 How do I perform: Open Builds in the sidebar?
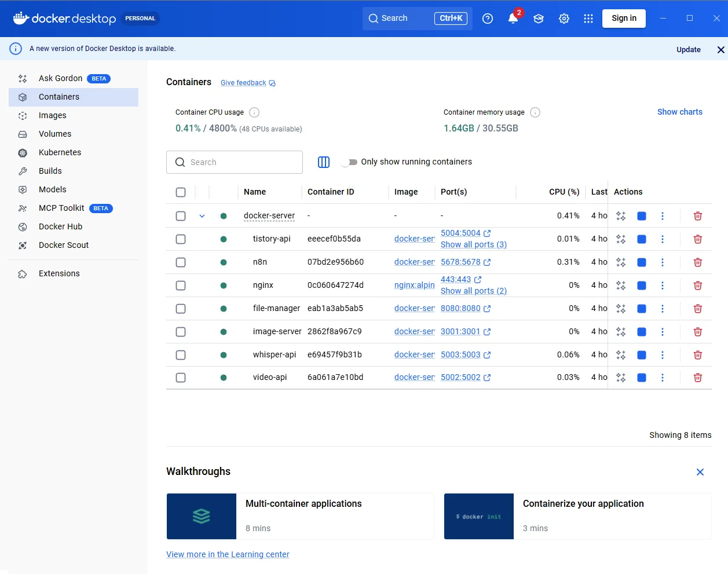[x=74, y=171]
